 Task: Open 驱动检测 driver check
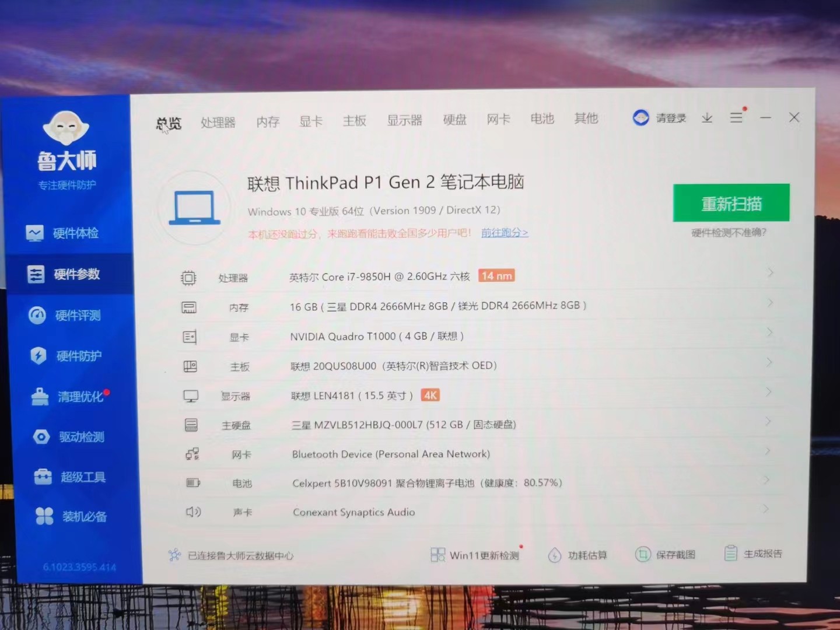pyautogui.click(x=69, y=437)
